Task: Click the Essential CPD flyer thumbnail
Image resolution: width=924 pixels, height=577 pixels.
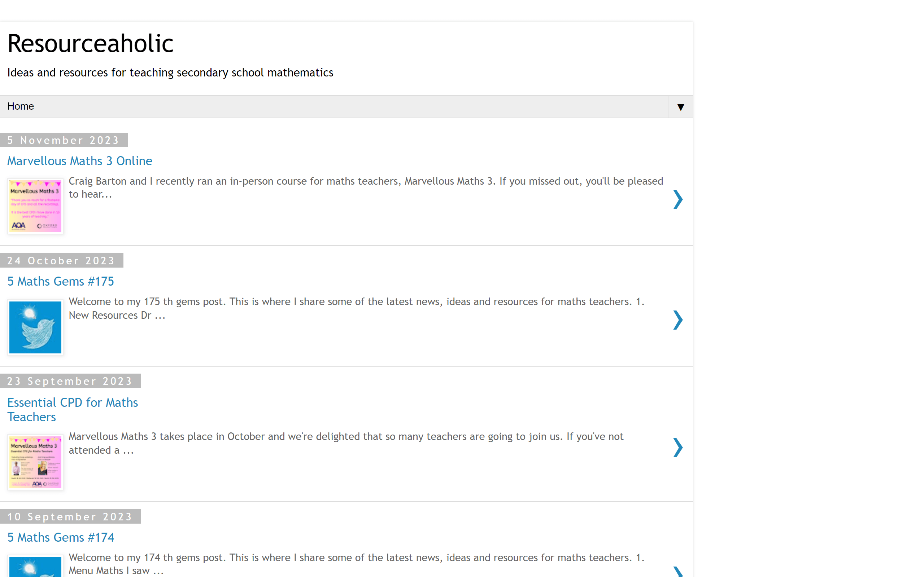Action: [35, 462]
